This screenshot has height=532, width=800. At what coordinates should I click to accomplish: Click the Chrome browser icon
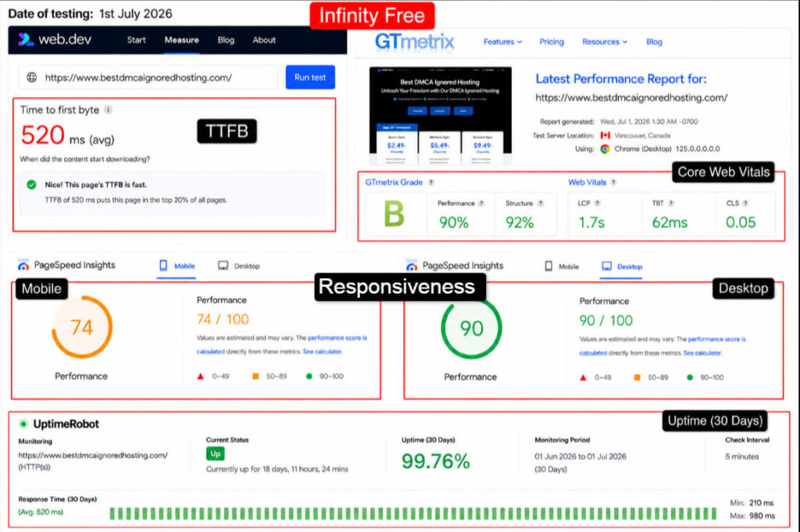[x=605, y=149]
